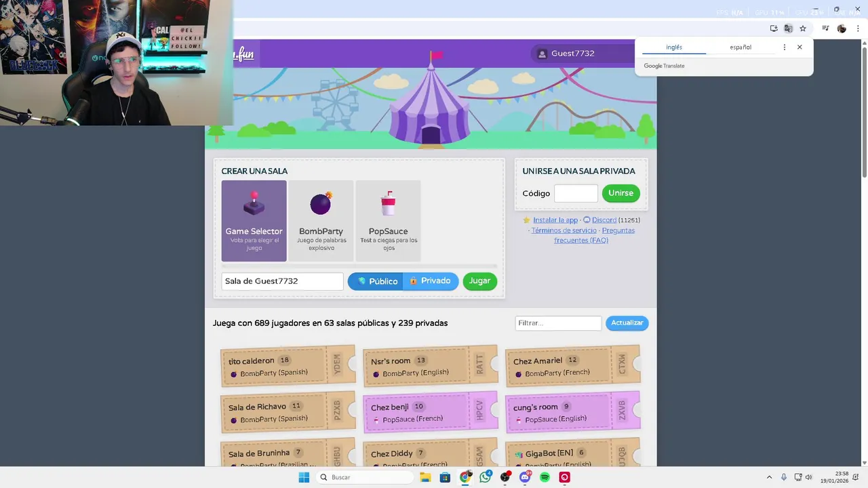This screenshot has height=488, width=868.
Task: Join cung's room PopSauce ticket
Action: [573, 412]
